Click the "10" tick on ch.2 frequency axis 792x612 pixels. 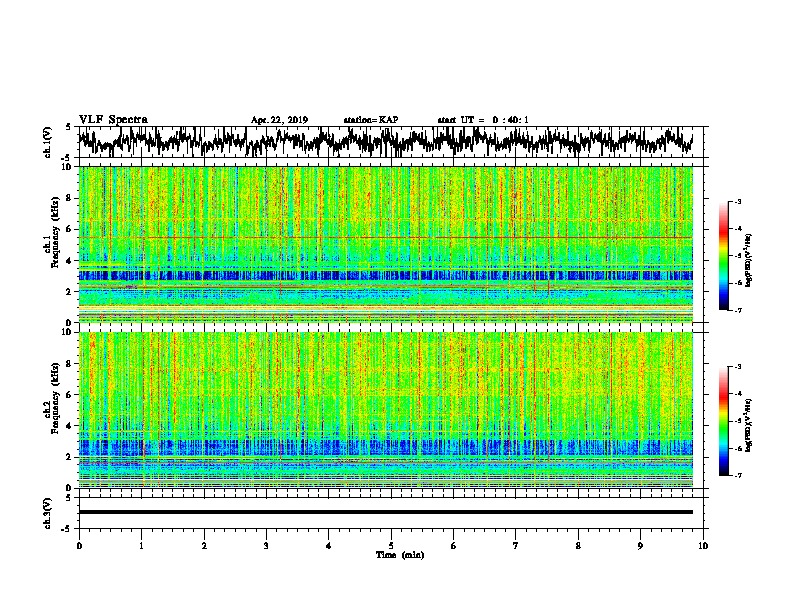[67, 332]
